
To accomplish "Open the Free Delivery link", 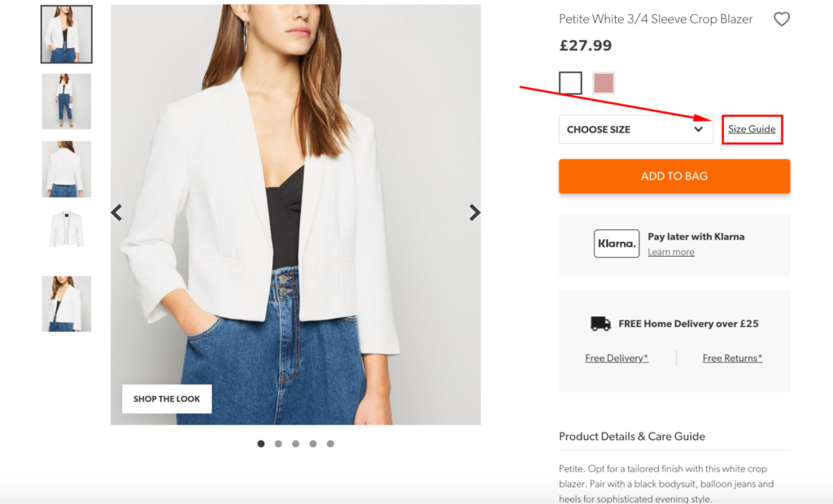I will click(617, 358).
